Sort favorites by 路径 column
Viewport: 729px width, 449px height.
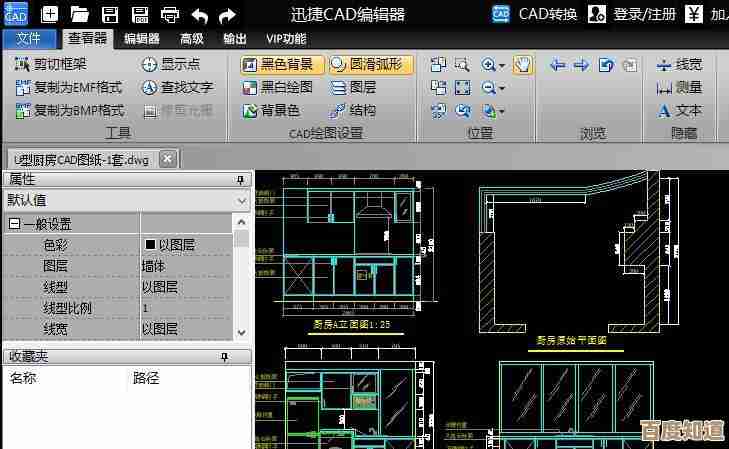click(146, 378)
